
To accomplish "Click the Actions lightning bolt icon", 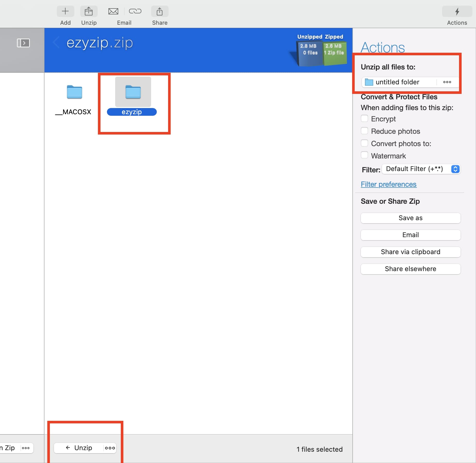I will 457,11.
